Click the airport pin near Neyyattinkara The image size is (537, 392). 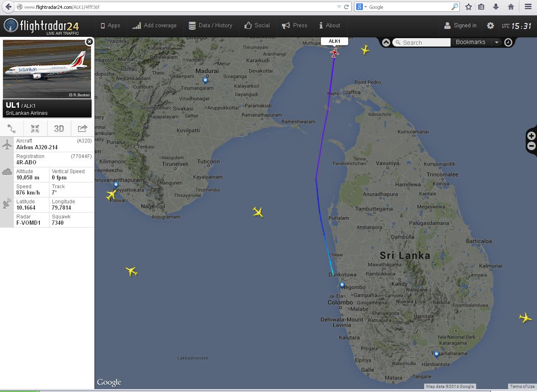116,185
